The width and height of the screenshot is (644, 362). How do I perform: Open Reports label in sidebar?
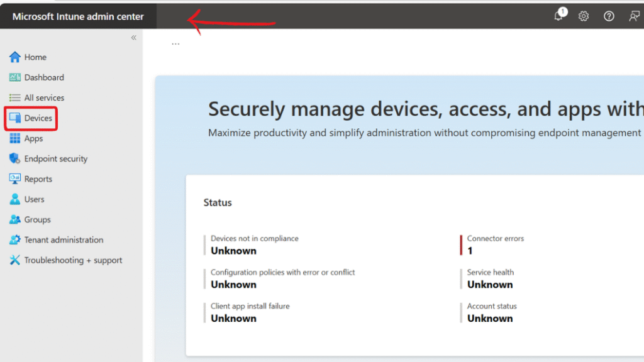coord(38,179)
